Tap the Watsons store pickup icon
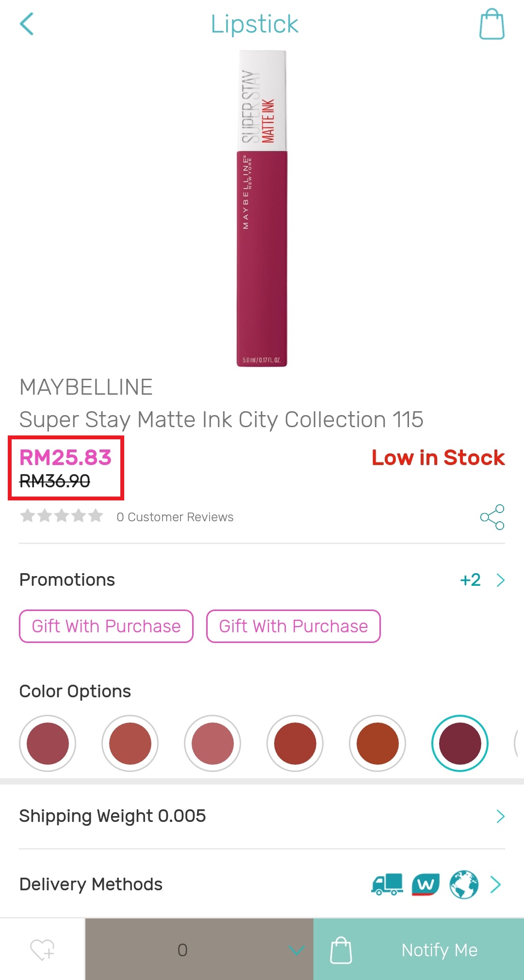The image size is (524, 980). point(426,884)
